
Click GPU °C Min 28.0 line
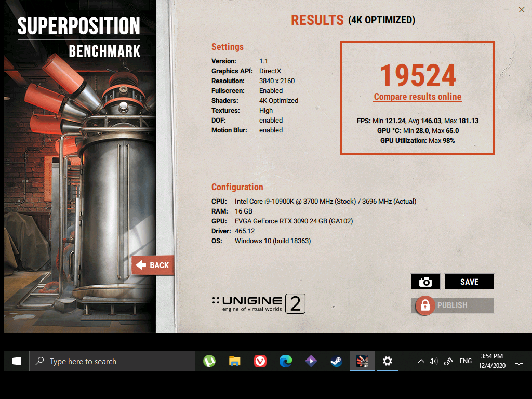pyautogui.click(x=418, y=131)
